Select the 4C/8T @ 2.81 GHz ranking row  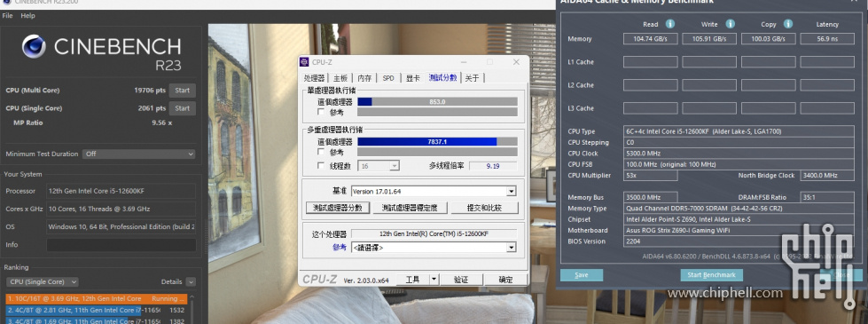pos(97,310)
